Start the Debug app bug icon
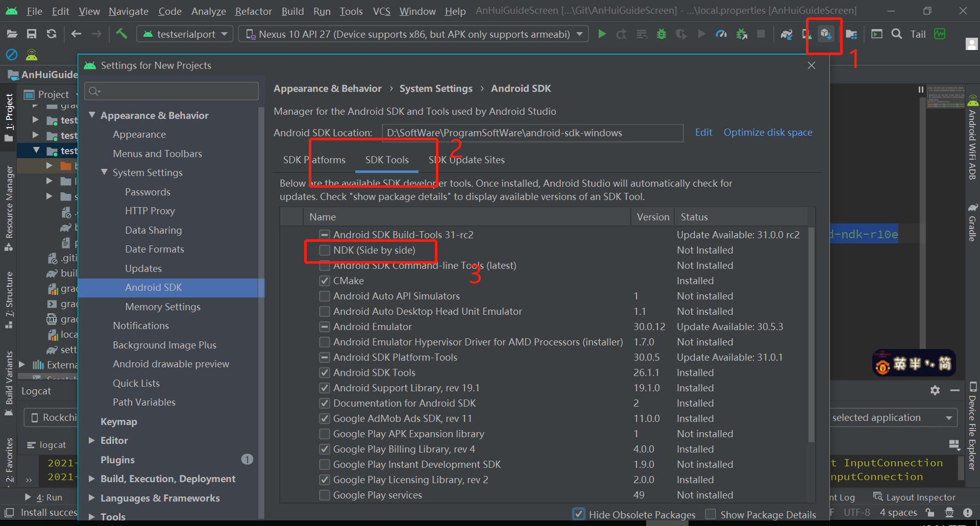This screenshot has height=526, width=980. [x=661, y=34]
